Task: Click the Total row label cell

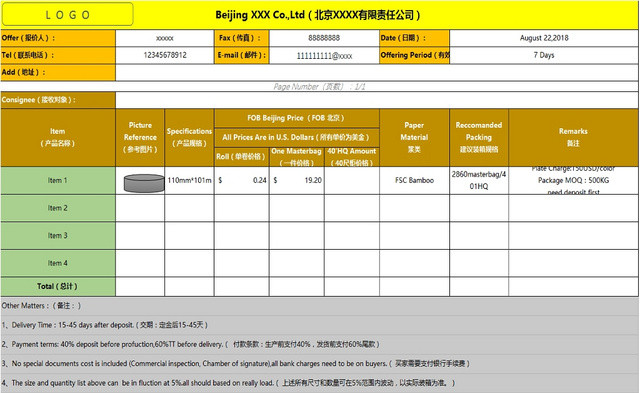Action: pos(58,286)
